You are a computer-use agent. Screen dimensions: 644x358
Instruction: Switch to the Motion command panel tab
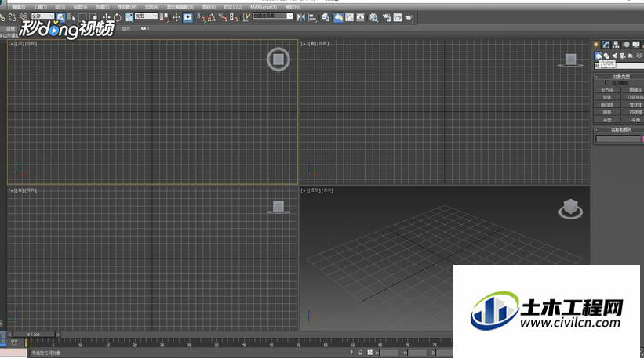click(x=626, y=45)
